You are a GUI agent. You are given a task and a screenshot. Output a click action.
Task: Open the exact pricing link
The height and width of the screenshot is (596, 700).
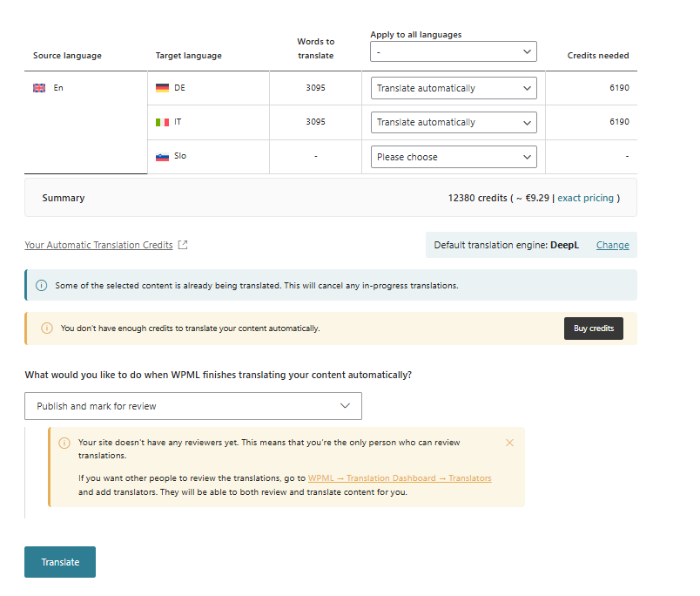pos(585,198)
